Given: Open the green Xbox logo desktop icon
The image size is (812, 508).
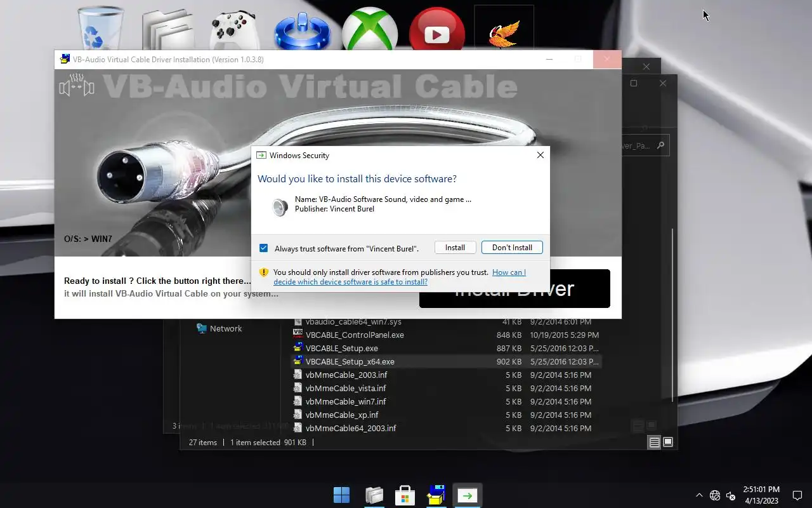Looking at the screenshot, I should [370, 29].
